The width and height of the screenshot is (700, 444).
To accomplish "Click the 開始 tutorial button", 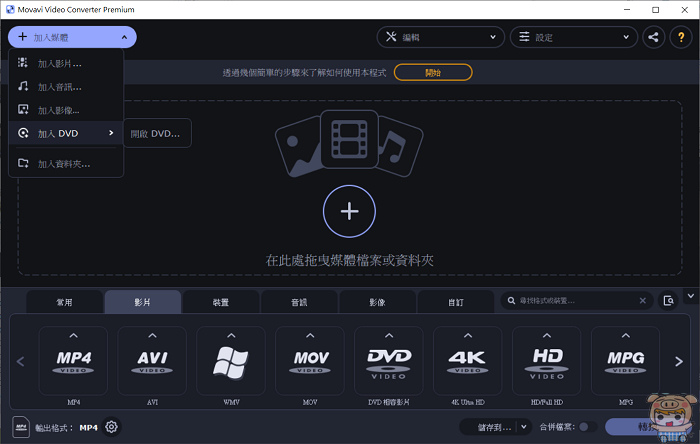I will (x=433, y=72).
